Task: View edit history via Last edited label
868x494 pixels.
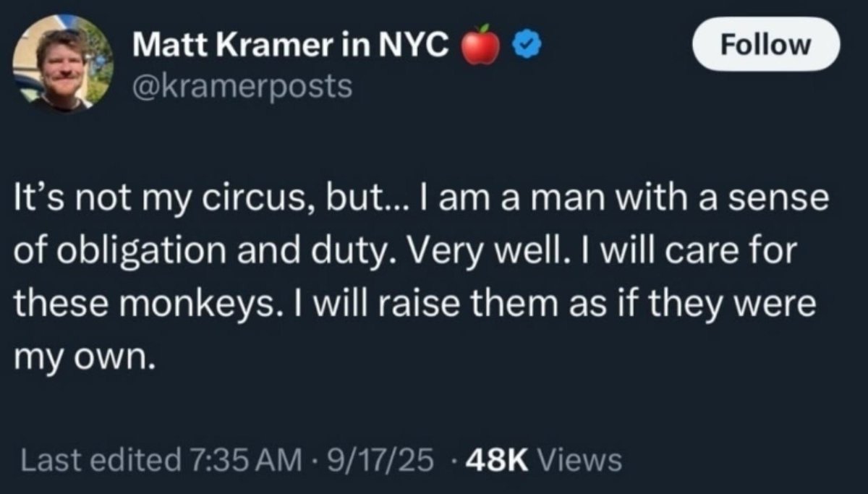Action: pyautogui.click(x=98, y=459)
